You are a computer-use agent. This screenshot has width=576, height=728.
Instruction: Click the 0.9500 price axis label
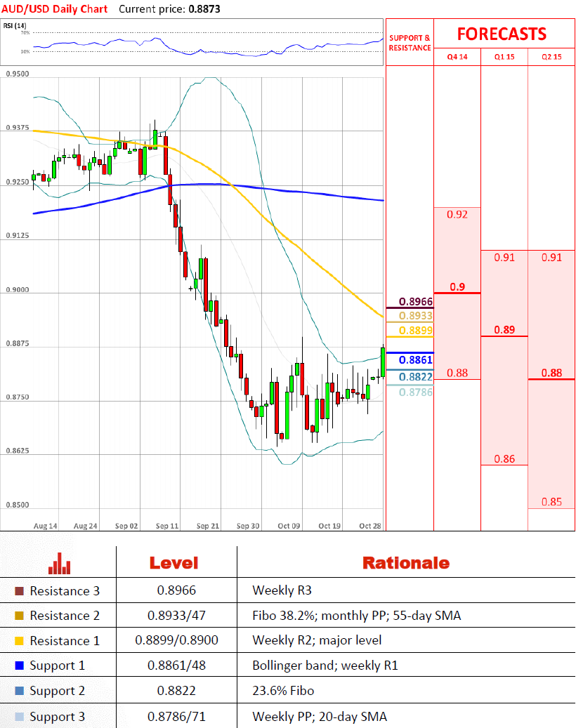click(x=17, y=74)
